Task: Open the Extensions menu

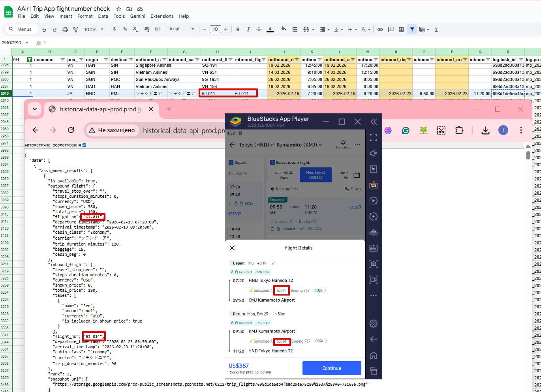Action: pyautogui.click(x=162, y=16)
